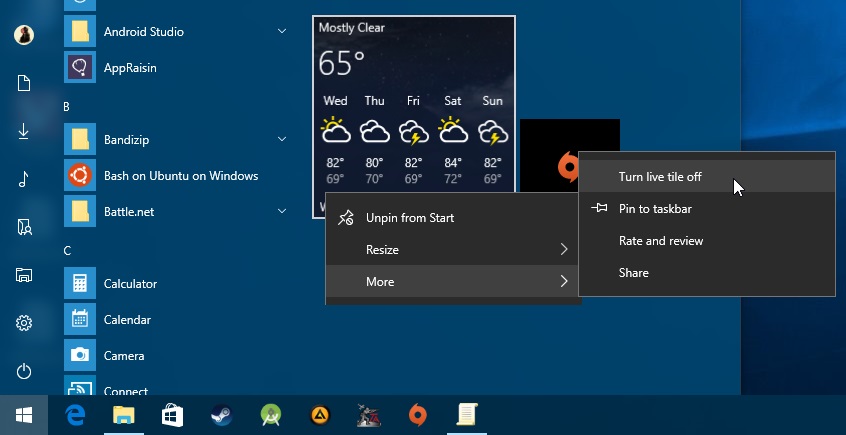Open Music folder from Start sidebar
Image resolution: width=846 pixels, height=435 pixels.
click(24, 179)
